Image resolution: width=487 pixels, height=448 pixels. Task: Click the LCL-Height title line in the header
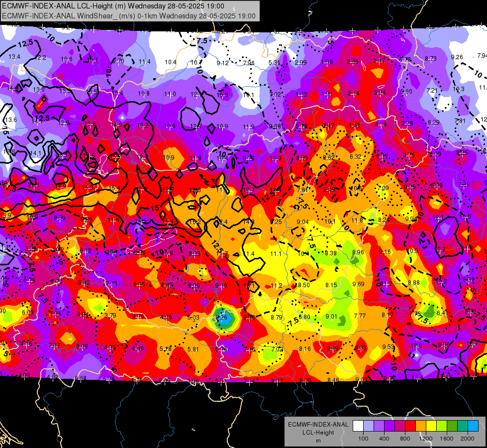[113, 6]
